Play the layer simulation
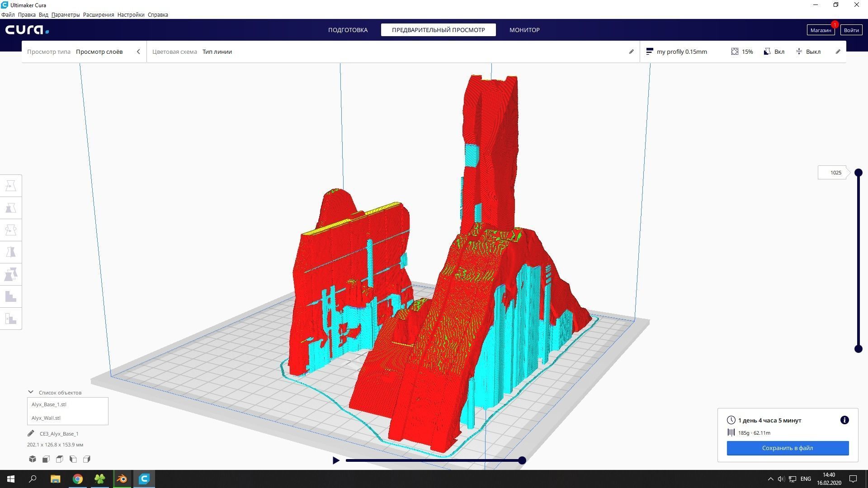 (336, 460)
